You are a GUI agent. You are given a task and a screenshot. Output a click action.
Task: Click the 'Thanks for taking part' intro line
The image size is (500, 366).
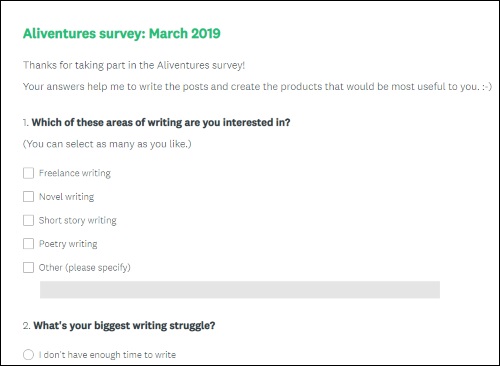click(134, 65)
